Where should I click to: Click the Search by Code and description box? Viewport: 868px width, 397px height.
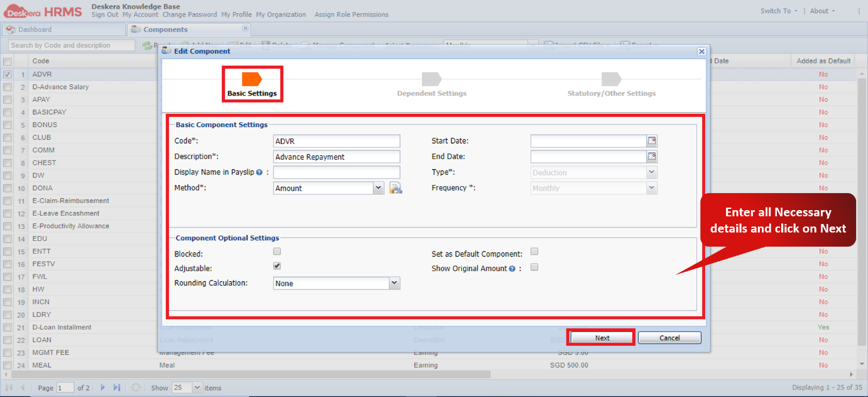pyautogui.click(x=72, y=45)
